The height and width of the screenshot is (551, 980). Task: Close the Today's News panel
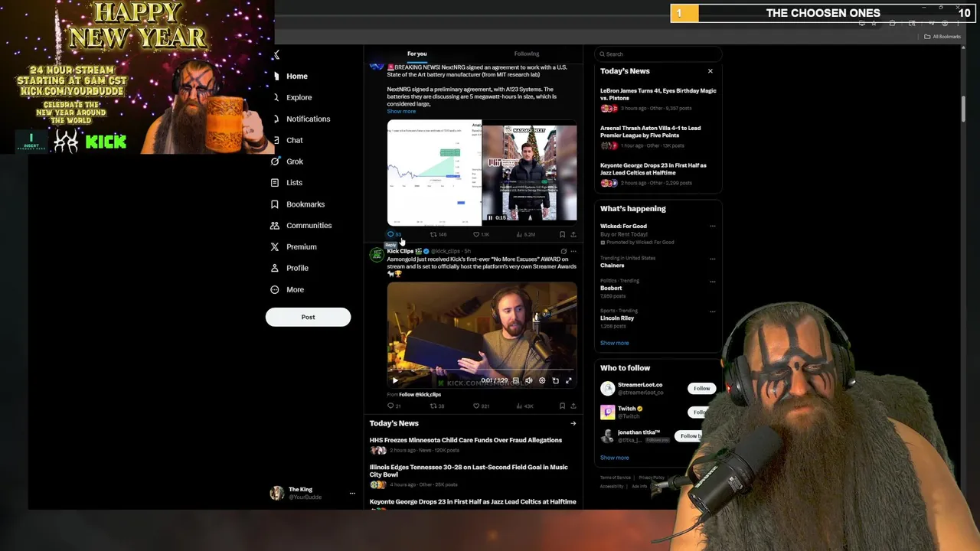tap(710, 71)
